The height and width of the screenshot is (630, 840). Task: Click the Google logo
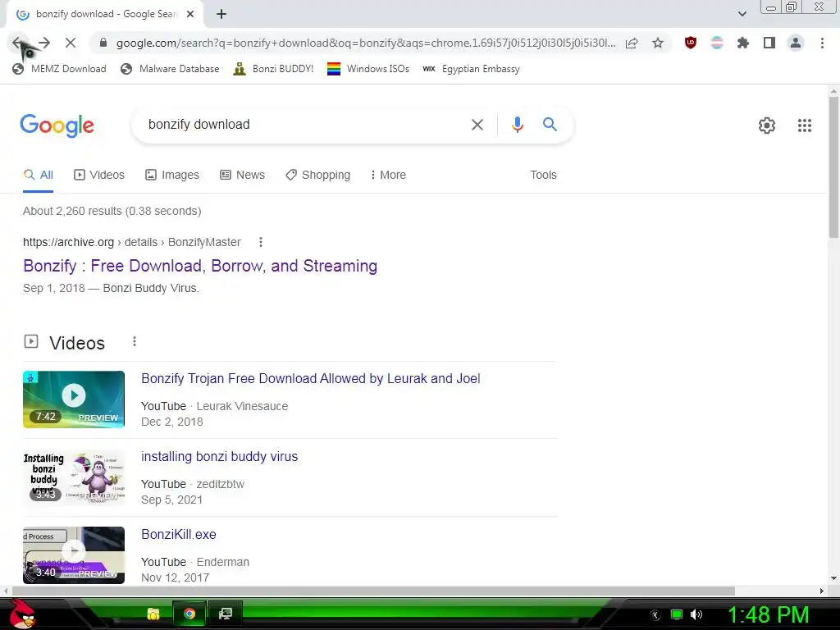57,126
